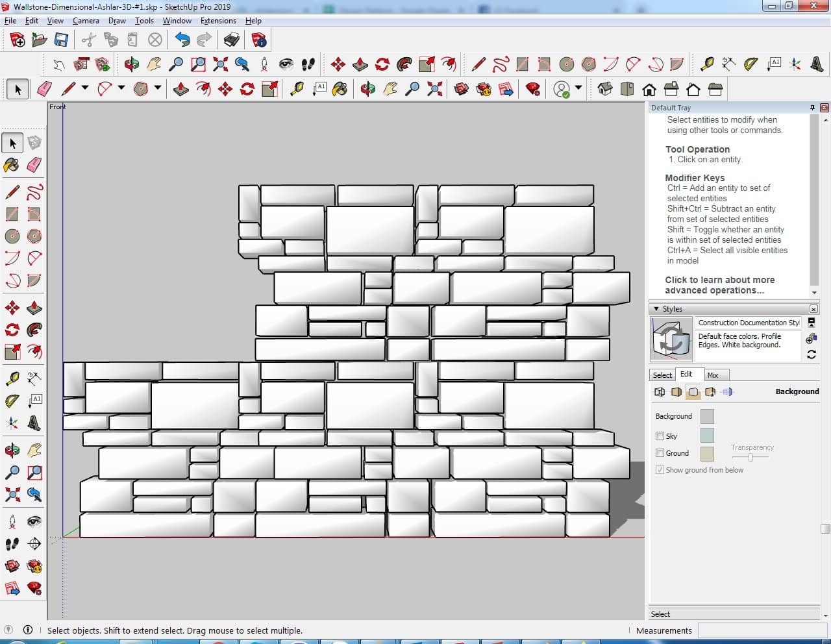The width and height of the screenshot is (831, 644).
Task: Open the Print icon in the toolbar
Action: [x=232, y=40]
